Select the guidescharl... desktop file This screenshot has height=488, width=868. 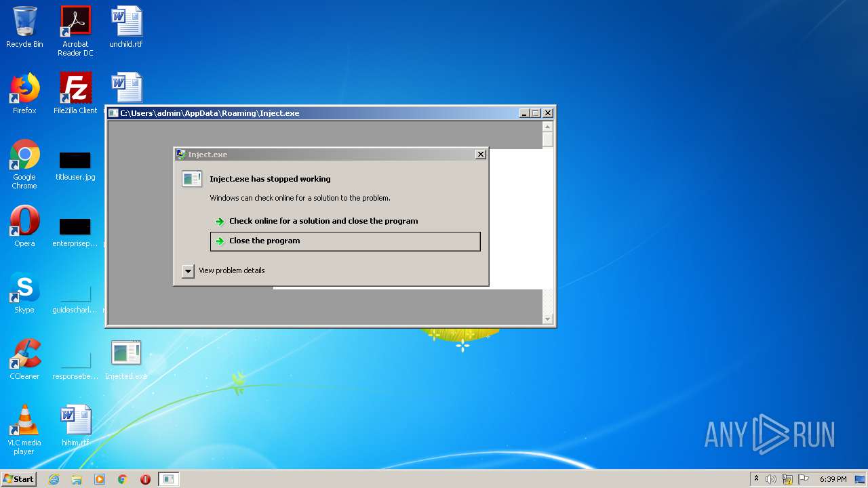[x=75, y=300]
